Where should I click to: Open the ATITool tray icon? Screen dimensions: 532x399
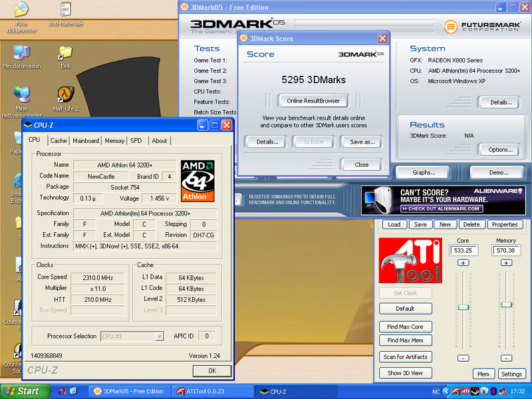pos(456,392)
